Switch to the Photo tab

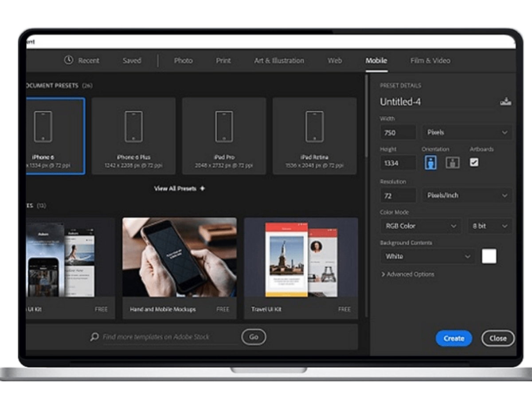(183, 61)
